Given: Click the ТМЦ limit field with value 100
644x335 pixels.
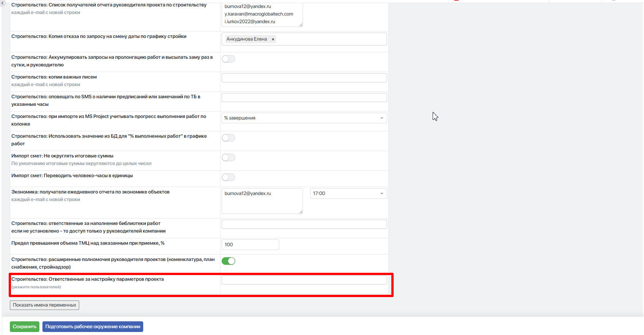Looking at the screenshot, I should tap(250, 245).
